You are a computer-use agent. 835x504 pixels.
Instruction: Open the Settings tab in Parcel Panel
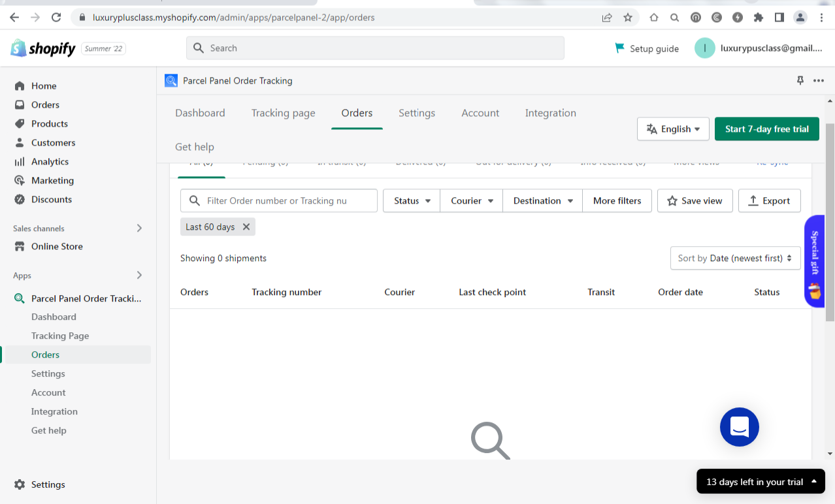[416, 113]
